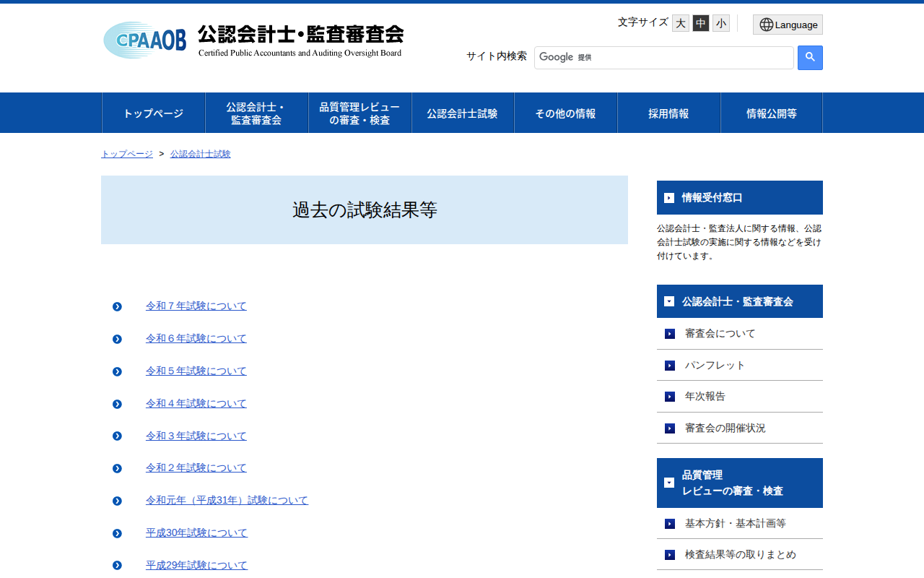
Task: Set text size to 中 (medium)
Action: tap(701, 23)
